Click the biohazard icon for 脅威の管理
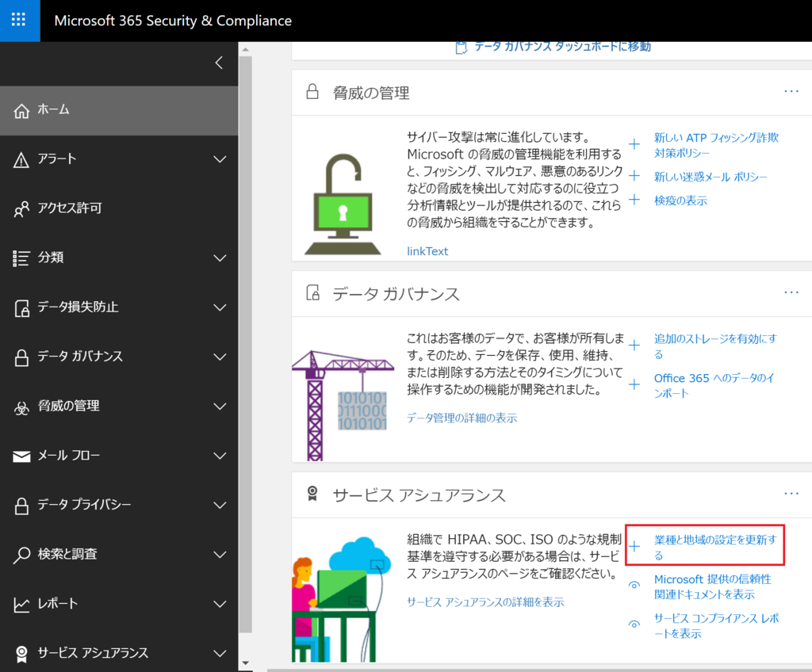This screenshot has width=812, height=672. pos(21,407)
